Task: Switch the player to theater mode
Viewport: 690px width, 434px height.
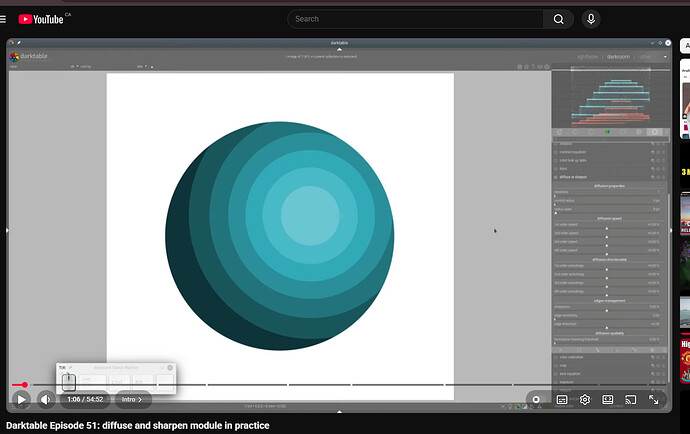Action: pos(608,399)
